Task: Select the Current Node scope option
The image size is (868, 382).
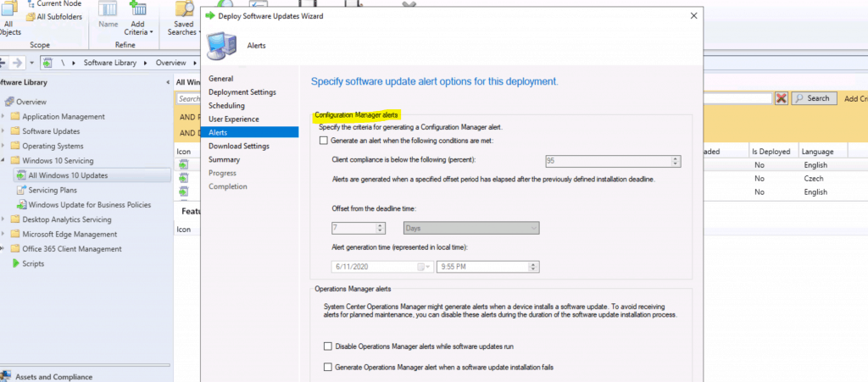Action: [53, 3]
